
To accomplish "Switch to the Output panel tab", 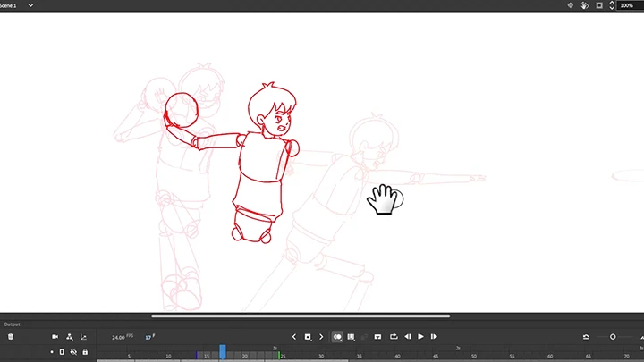I will point(11,324).
